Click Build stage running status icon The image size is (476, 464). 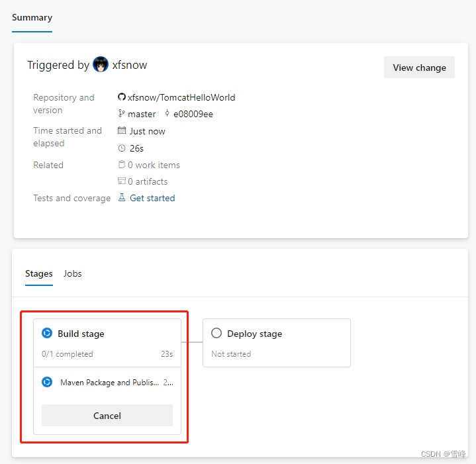[47, 333]
